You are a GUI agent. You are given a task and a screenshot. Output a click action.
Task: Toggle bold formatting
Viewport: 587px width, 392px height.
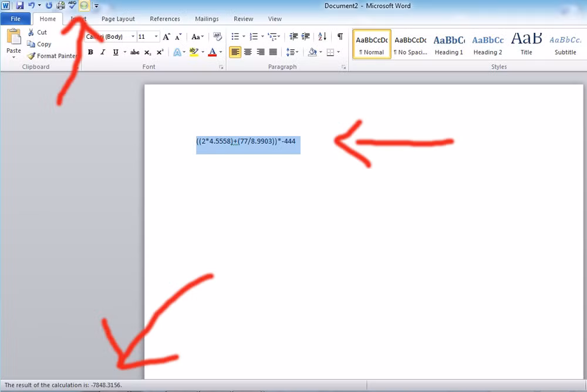pos(90,52)
